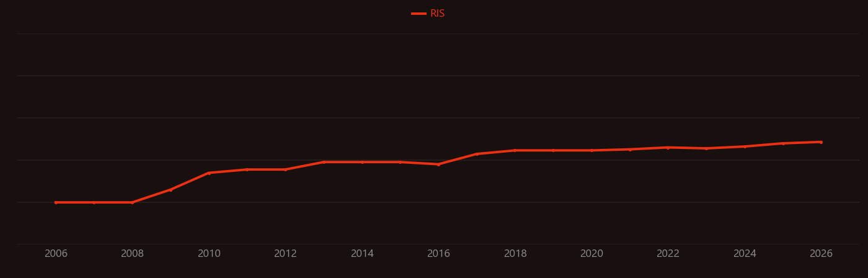Click the 2026 axis label

821,254
